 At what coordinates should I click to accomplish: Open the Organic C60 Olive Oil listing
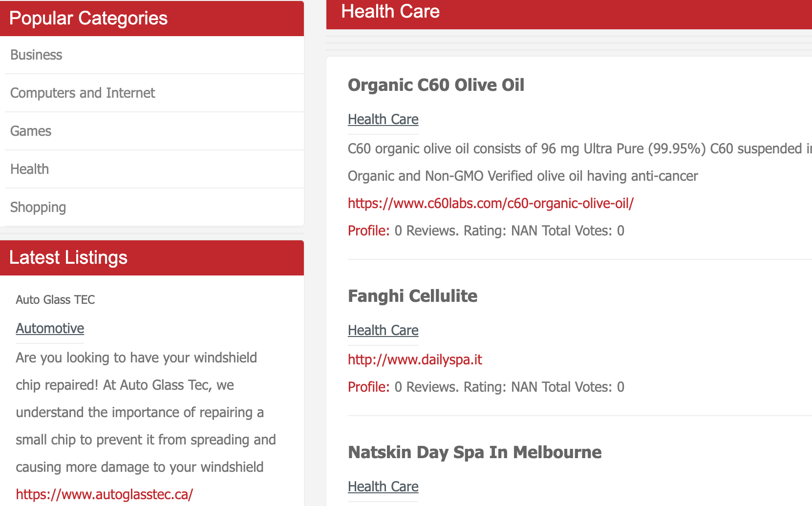436,85
